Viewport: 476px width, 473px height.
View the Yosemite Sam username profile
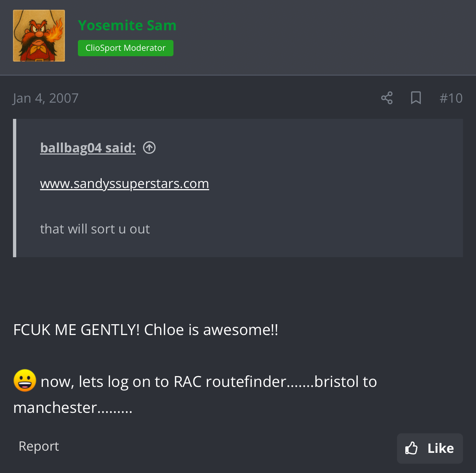[127, 25]
